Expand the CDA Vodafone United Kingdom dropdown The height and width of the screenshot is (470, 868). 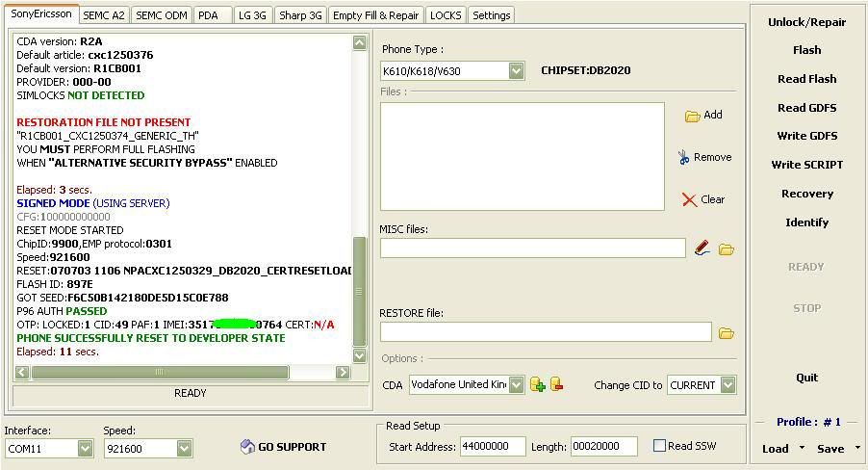point(516,384)
